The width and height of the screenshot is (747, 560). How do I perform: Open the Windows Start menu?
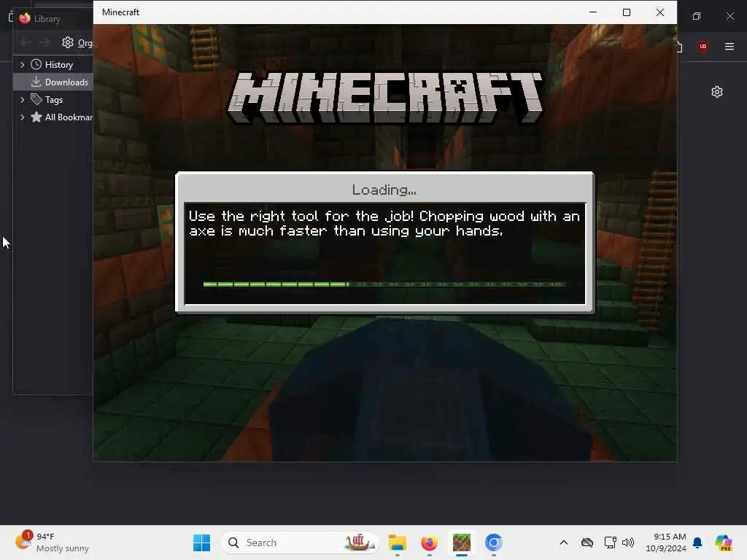tap(201, 542)
